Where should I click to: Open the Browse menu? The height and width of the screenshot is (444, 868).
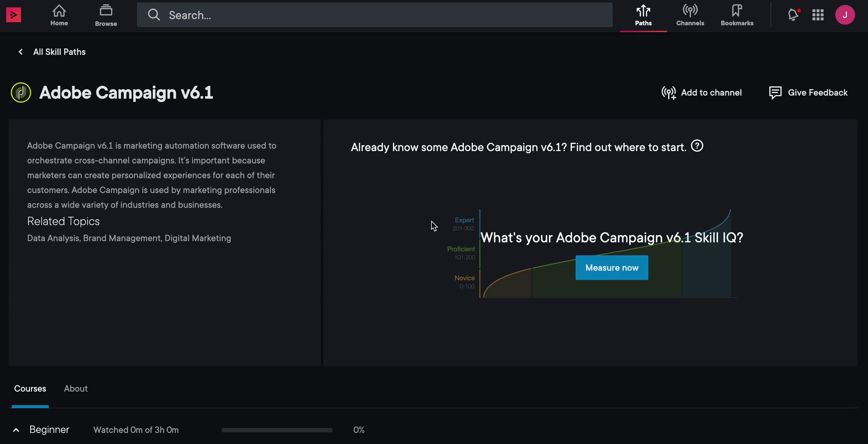(x=106, y=15)
